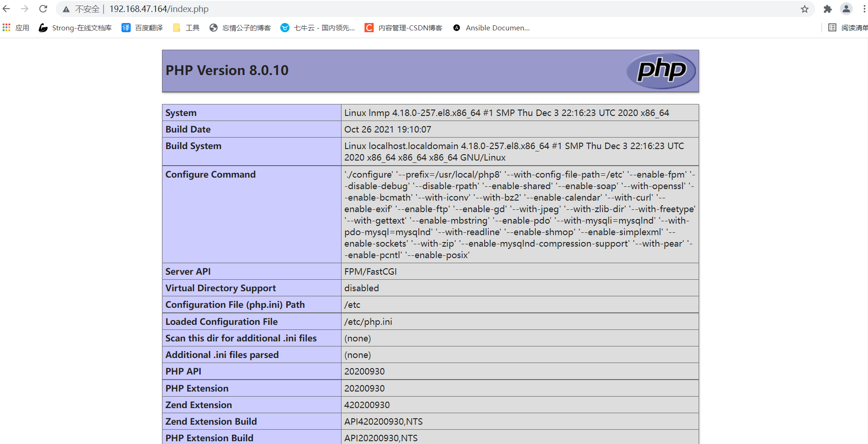Reload the phpinfo page
Viewport: 868px width, 444px height.
pyautogui.click(x=43, y=9)
